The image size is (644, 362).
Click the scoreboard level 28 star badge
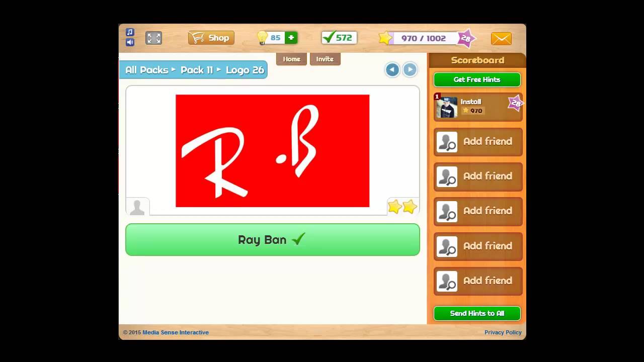[x=516, y=103]
